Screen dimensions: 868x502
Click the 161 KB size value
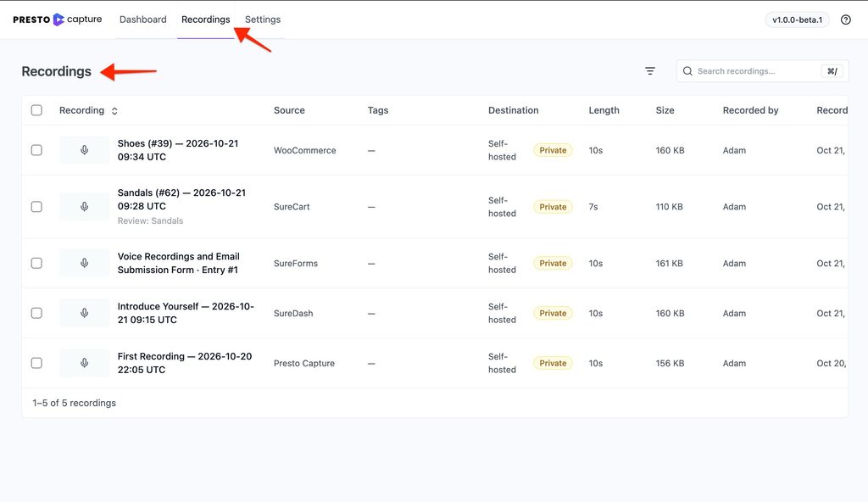670,263
